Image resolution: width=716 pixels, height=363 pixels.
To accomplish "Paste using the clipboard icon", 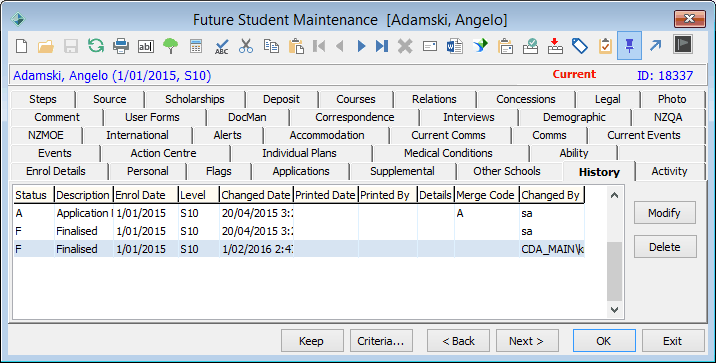I will tap(296, 46).
